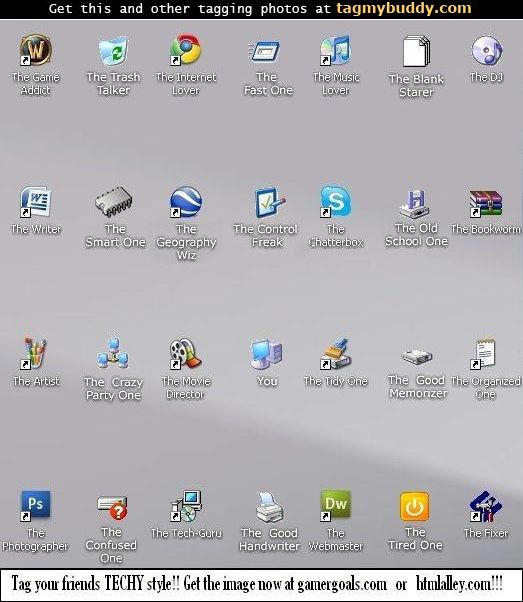The height and width of the screenshot is (602, 523).
Task: Open the Photoshop Photographer icon
Action: pyautogui.click(x=35, y=506)
